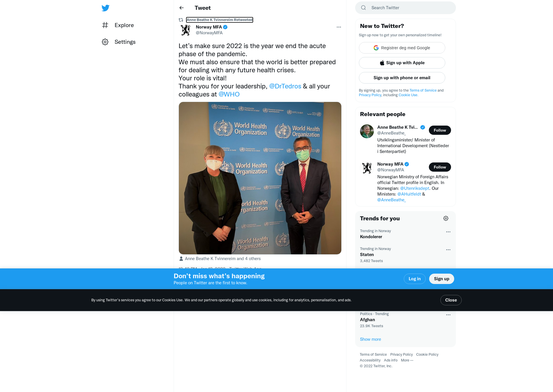Click the Norway MFA avatar in tweet

point(185,30)
